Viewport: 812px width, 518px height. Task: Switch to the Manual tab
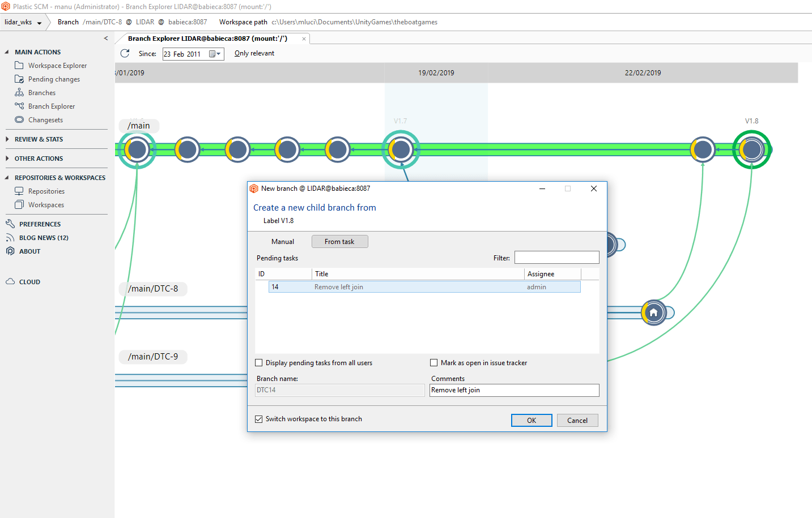pyautogui.click(x=283, y=241)
